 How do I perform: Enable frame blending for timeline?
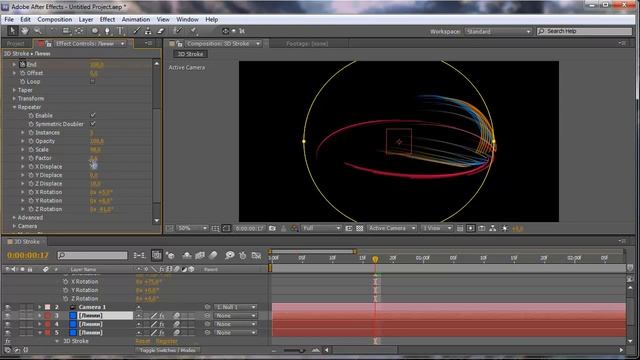(200, 256)
